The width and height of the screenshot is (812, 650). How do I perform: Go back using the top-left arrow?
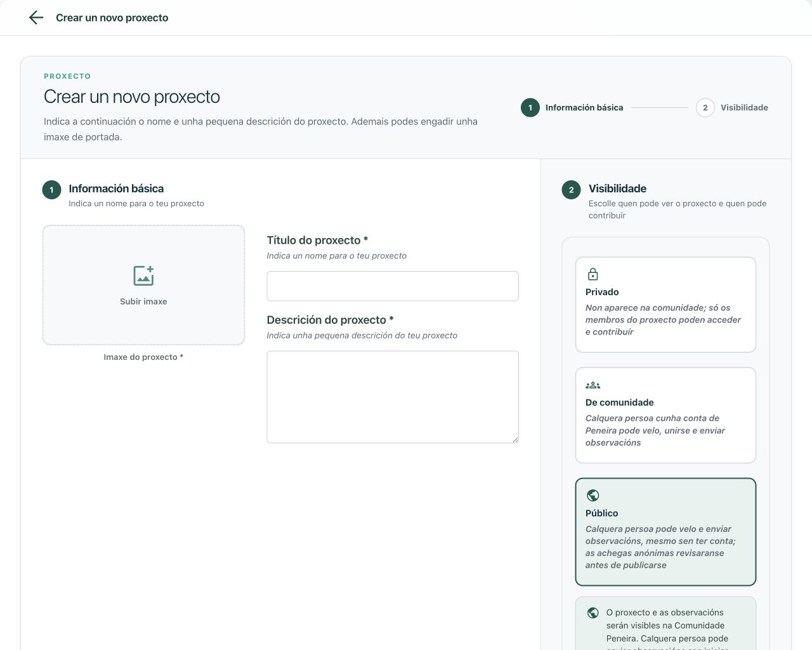[36, 18]
